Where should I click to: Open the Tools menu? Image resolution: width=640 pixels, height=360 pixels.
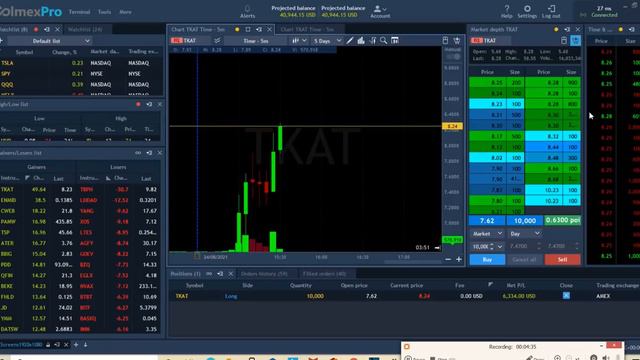104,12
